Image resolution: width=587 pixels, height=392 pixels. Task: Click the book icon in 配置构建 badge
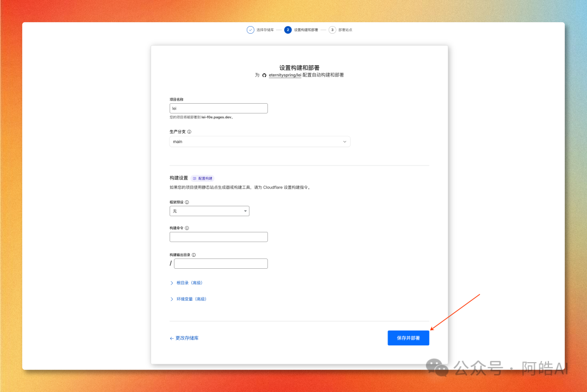194,179
